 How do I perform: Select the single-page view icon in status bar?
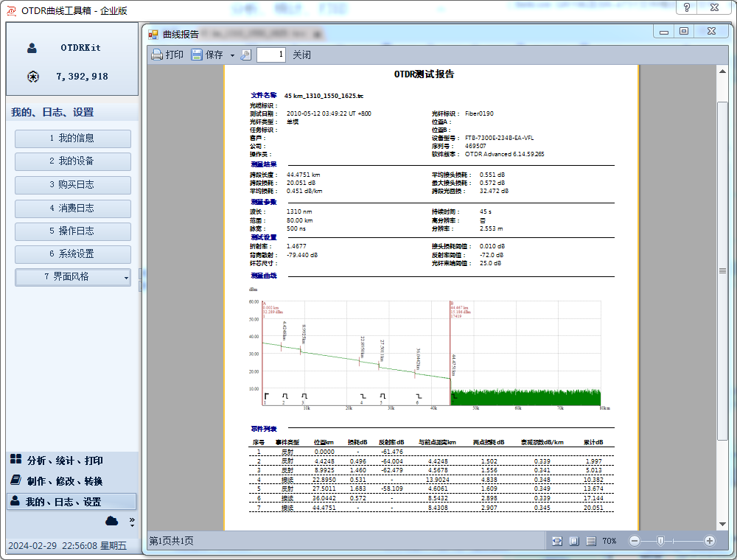(x=574, y=541)
